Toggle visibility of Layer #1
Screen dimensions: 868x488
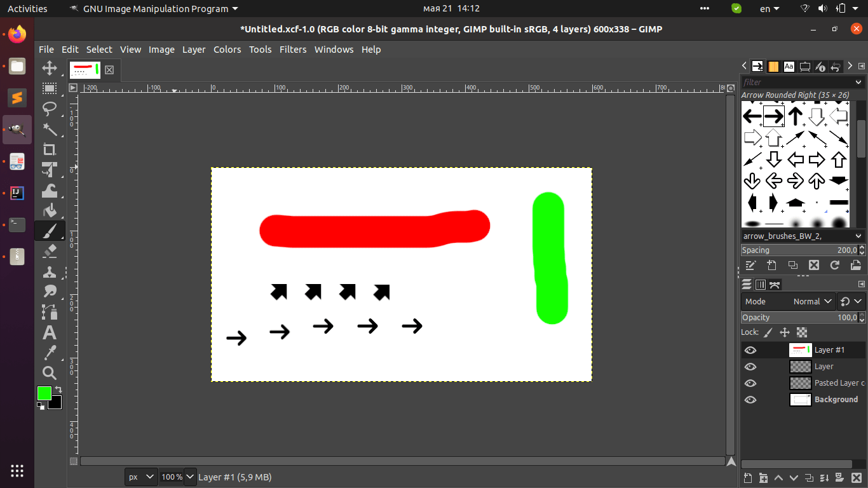click(x=750, y=349)
